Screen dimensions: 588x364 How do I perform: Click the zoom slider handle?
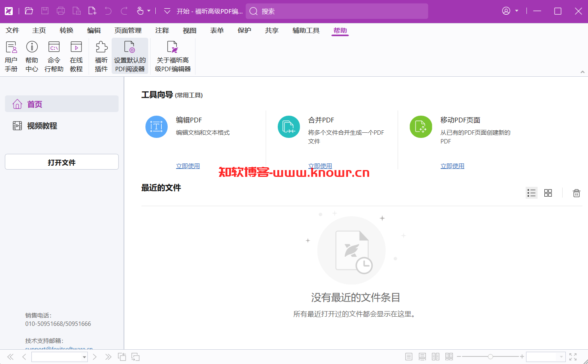pyautogui.click(x=490, y=357)
